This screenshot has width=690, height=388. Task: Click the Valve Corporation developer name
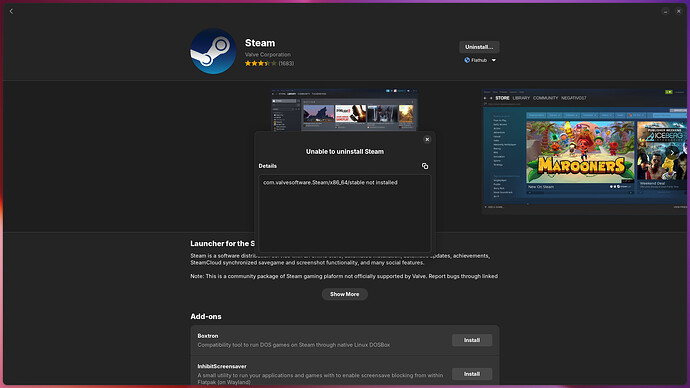click(268, 55)
